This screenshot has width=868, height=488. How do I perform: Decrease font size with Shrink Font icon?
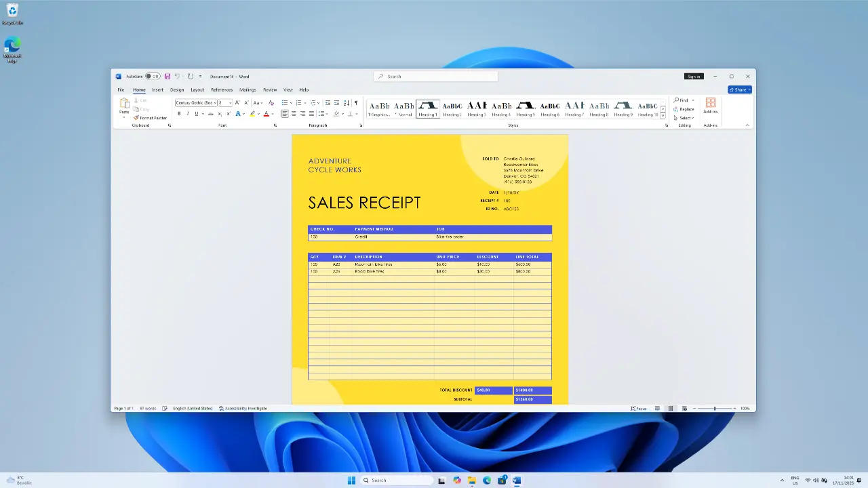click(246, 103)
